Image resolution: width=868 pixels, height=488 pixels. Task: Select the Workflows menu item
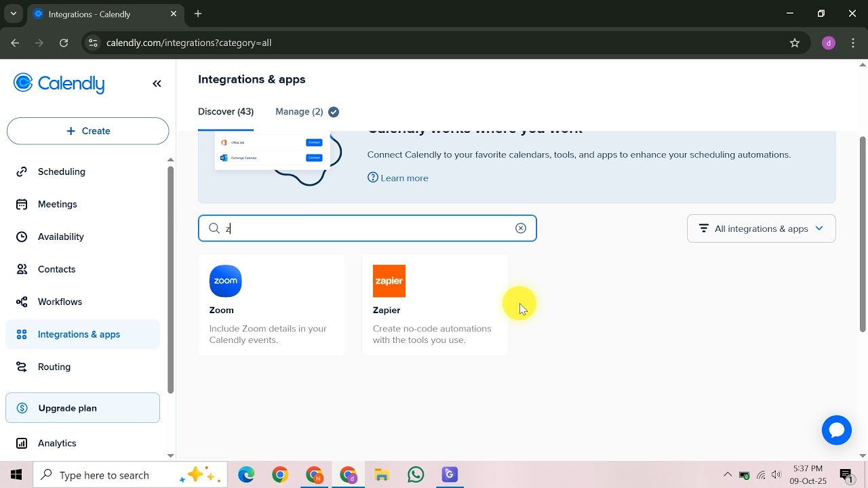[x=83, y=302]
